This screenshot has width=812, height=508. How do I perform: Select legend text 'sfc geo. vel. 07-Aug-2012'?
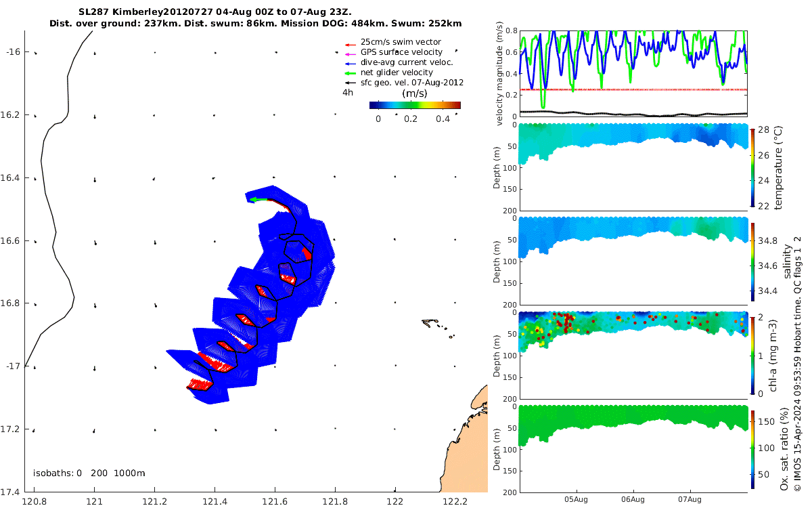[412, 83]
